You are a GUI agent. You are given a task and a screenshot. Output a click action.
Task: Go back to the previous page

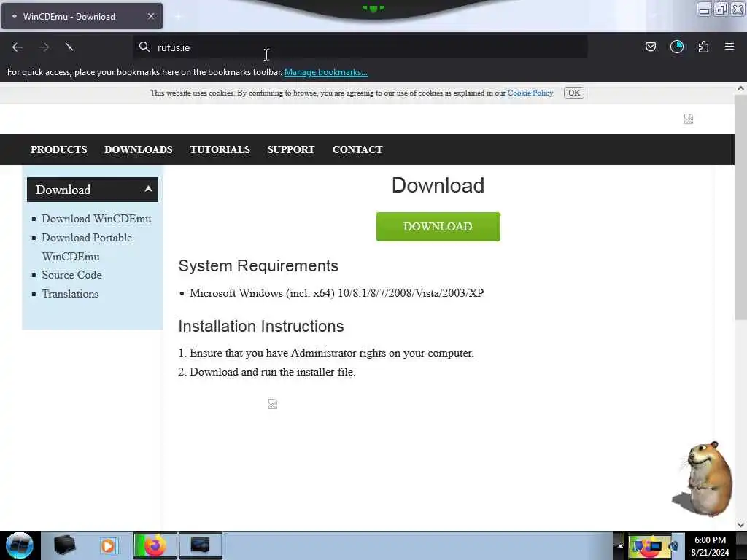point(18,47)
